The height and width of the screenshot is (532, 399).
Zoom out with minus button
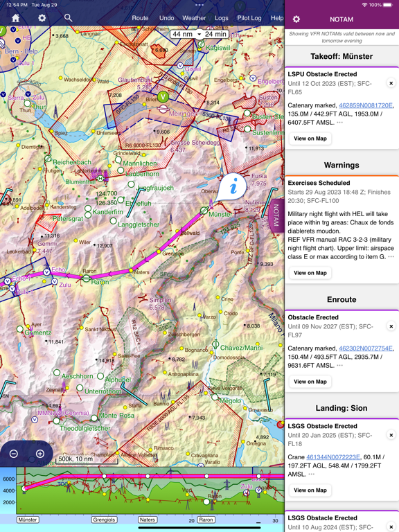tap(14, 454)
